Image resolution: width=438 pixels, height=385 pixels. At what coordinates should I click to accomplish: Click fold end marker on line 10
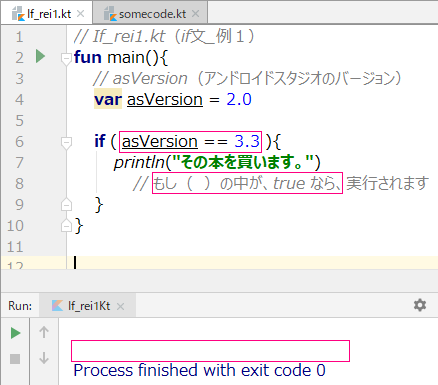pyautogui.click(x=66, y=226)
